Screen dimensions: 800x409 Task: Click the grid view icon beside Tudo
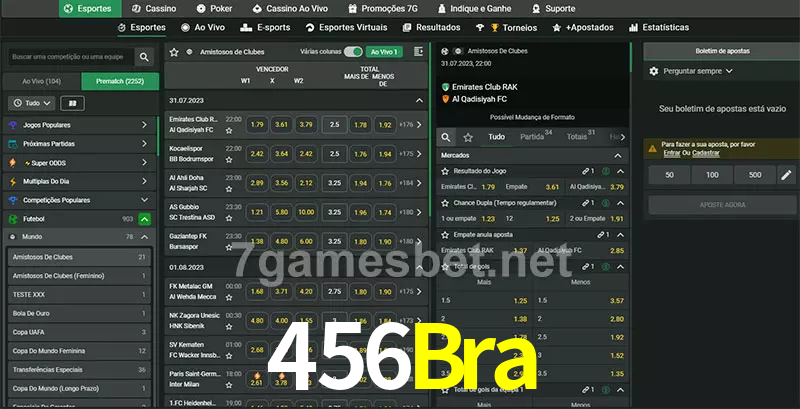[72, 104]
